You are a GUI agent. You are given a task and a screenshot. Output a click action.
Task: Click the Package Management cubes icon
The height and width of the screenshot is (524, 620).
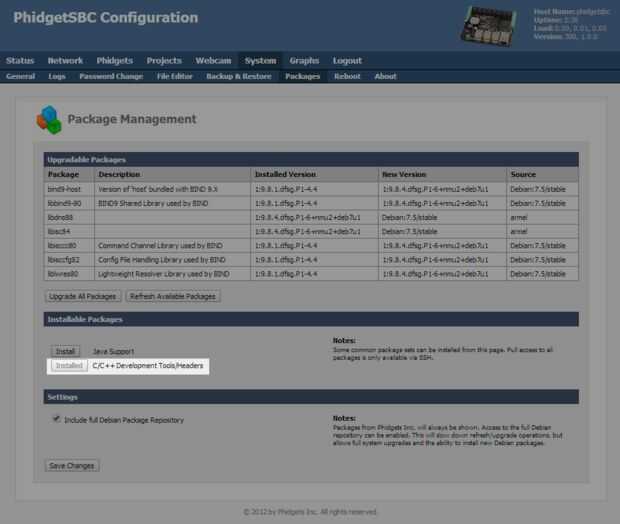pos(49,119)
